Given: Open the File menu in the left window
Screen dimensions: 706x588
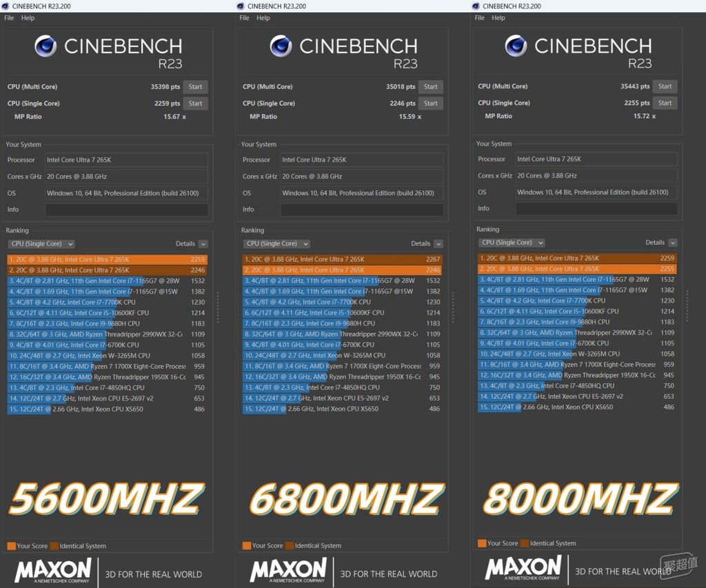Looking at the screenshot, I should click(x=9, y=18).
